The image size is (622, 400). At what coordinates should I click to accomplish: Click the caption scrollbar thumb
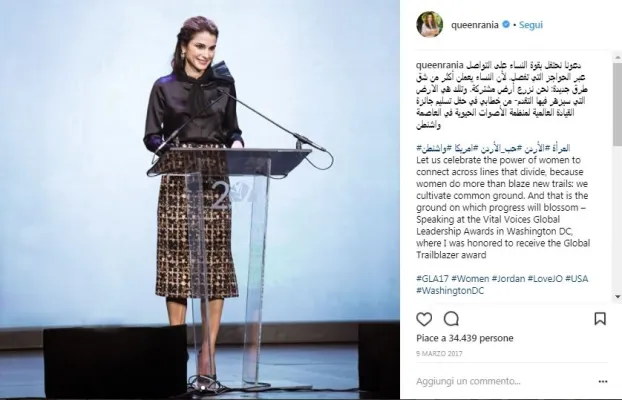tap(617, 104)
